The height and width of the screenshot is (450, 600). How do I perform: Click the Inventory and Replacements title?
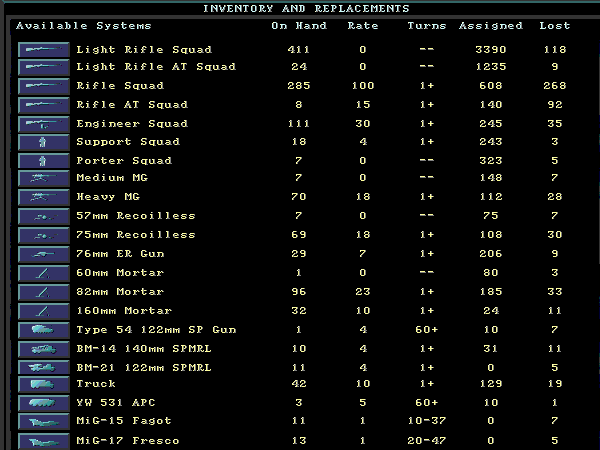(306, 8)
